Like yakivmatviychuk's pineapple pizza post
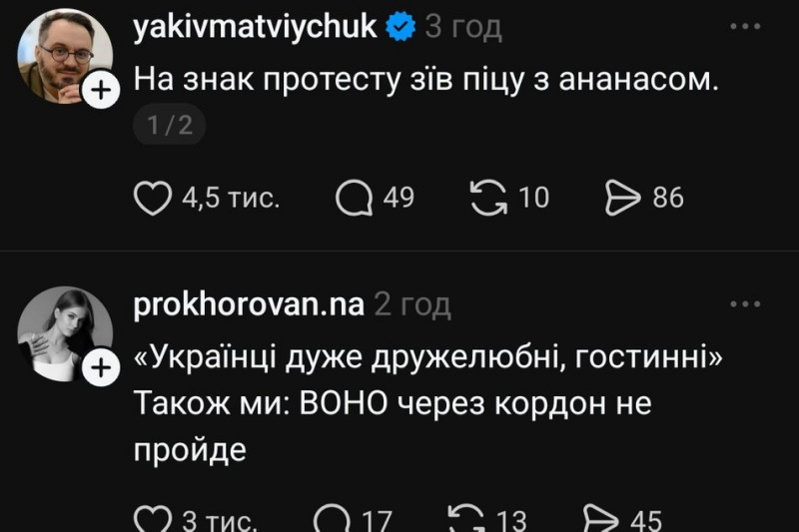The image size is (799, 532). point(154,198)
